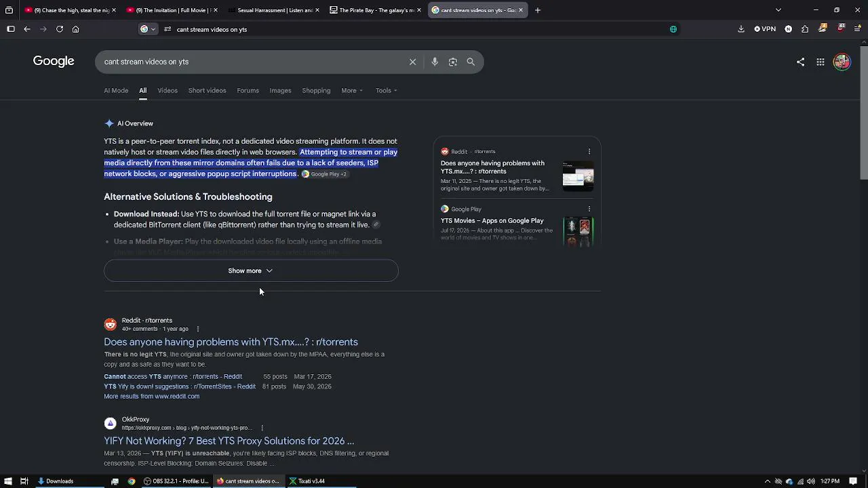The height and width of the screenshot is (488, 868).
Task: Open the YTS Movies Google Play card
Action: 492,221
